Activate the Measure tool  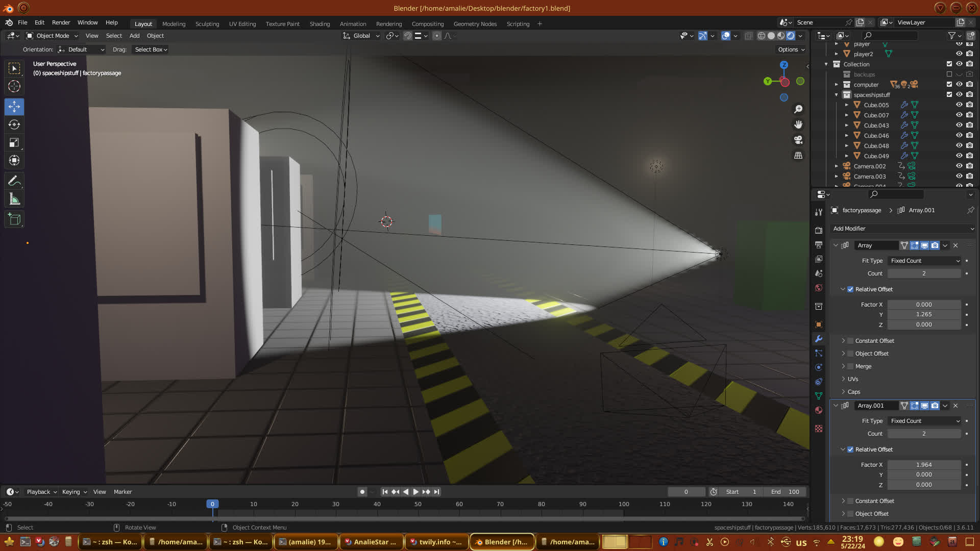tap(14, 199)
